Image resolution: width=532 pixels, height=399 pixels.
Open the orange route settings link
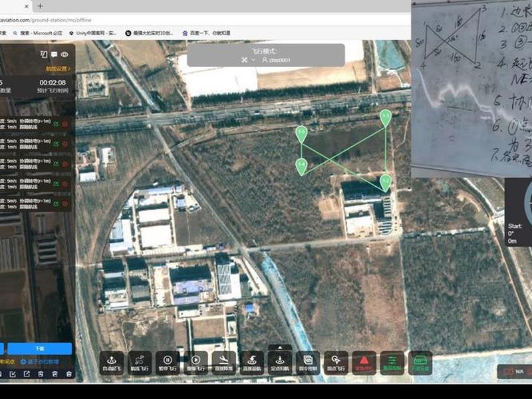tap(58, 69)
